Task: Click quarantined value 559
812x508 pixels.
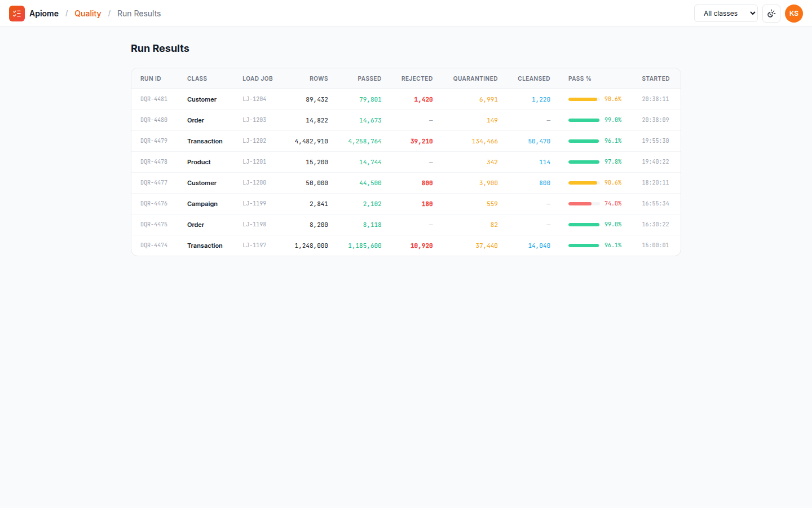Action: pos(492,204)
